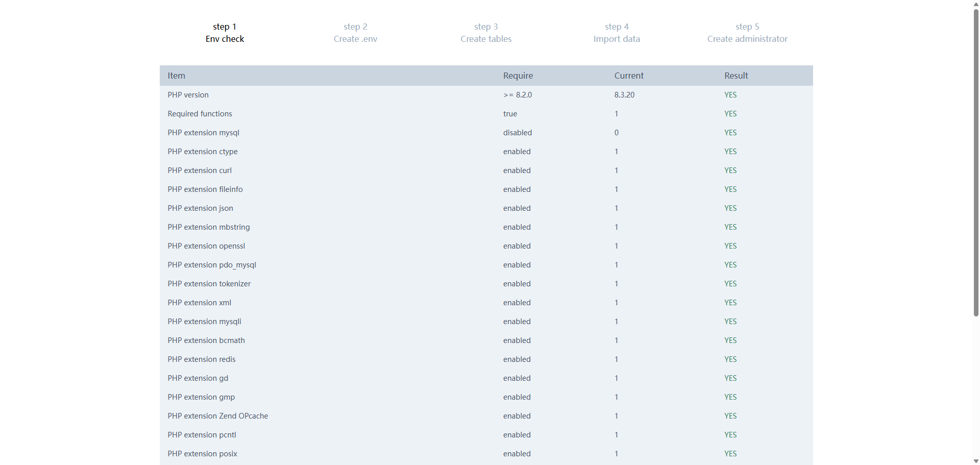Viewport: 980px width, 465px height.
Task: Click the Result column header
Action: 736,76
